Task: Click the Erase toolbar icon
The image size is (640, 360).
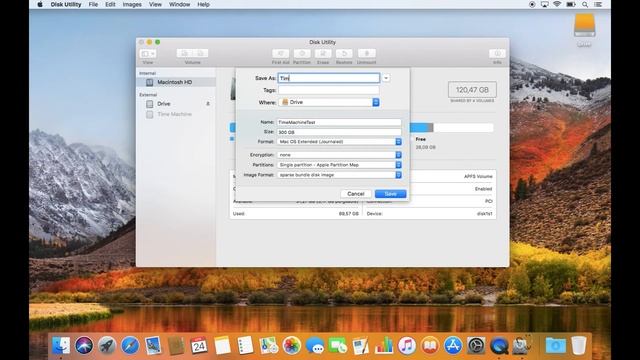Action: 323,53
